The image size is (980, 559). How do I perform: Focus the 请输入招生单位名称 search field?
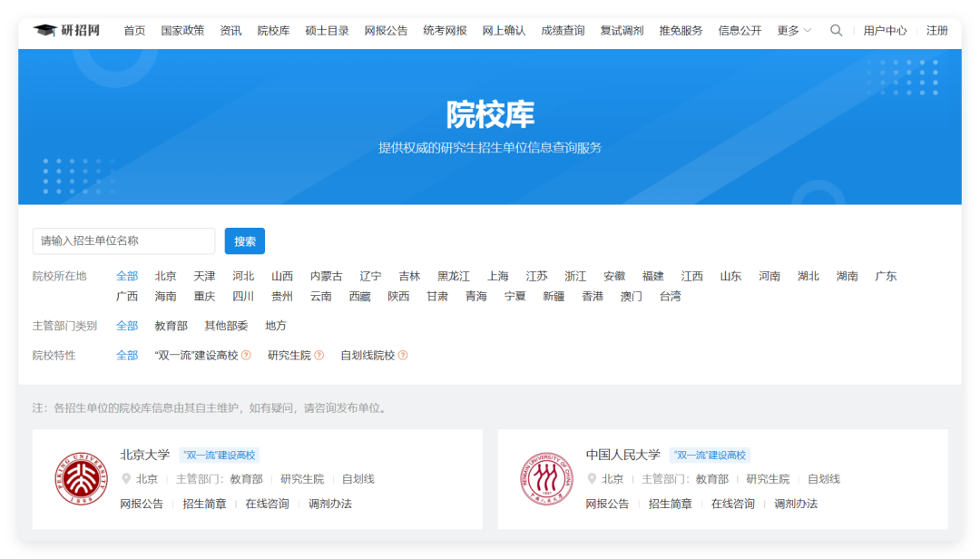[123, 240]
